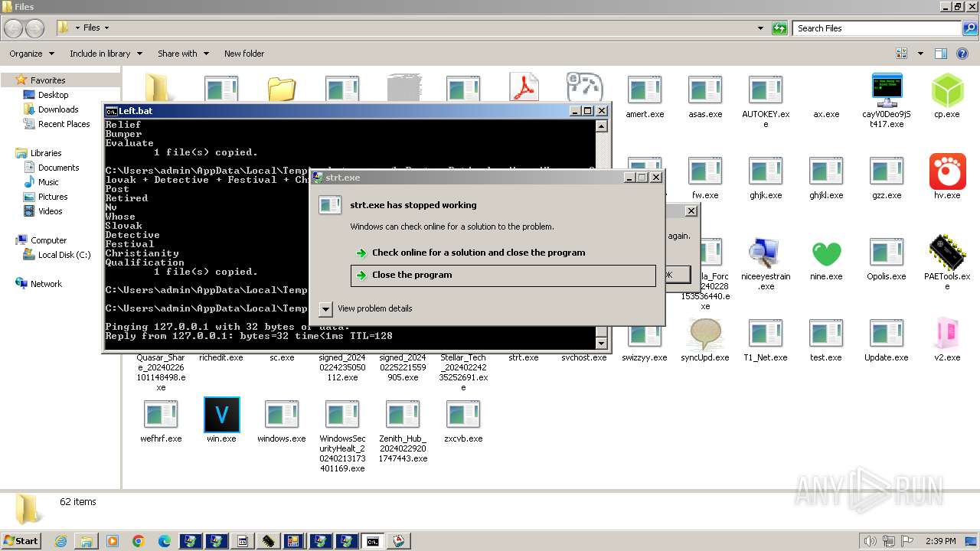Choose Close the program option
Viewport: 980px width, 551px height.
503,275
